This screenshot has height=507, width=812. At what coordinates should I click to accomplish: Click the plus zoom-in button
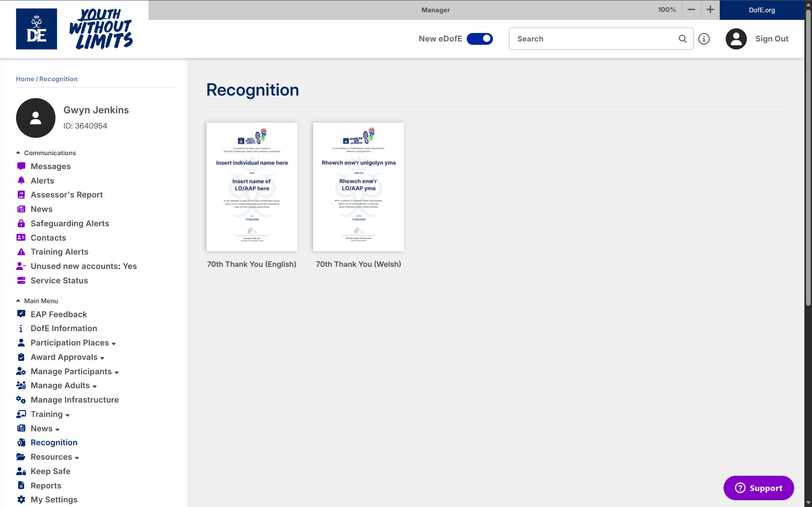pos(710,10)
